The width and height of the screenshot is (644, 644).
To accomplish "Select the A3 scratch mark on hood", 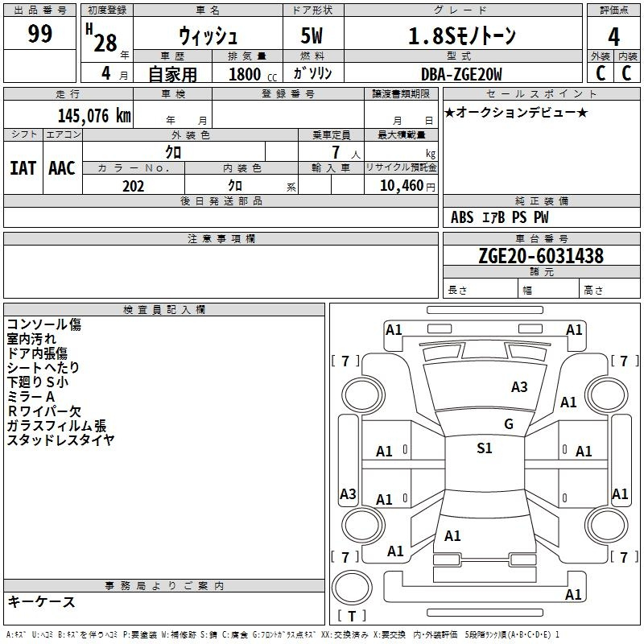I will coord(519,387).
